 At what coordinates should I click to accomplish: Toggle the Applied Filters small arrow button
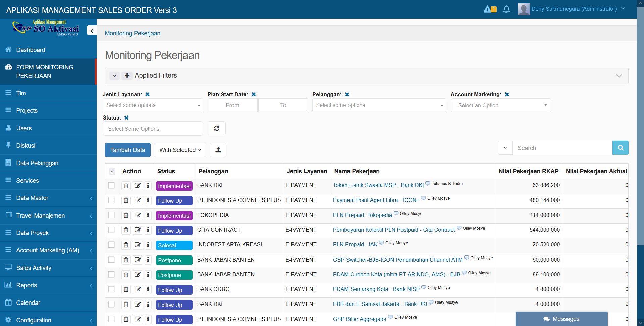(x=114, y=76)
